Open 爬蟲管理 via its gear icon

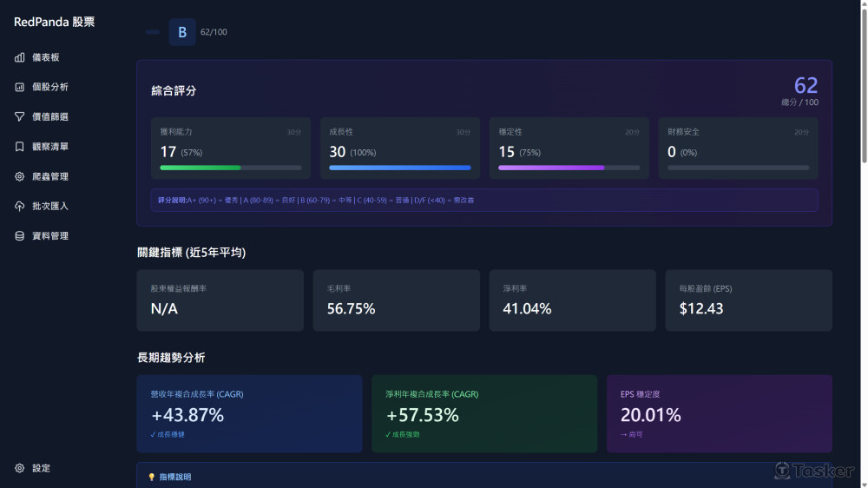click(x=19, y=176)
